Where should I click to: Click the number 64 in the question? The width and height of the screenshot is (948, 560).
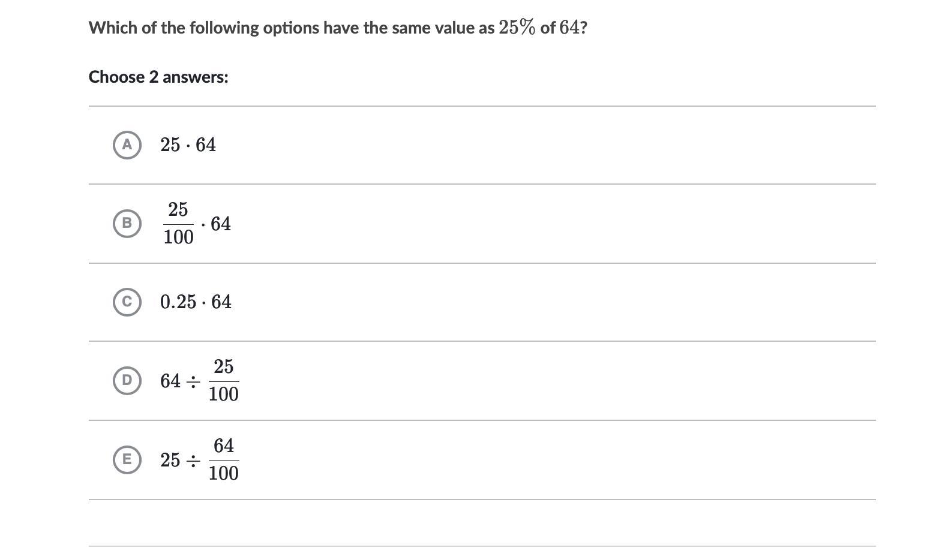pos(569,28)
